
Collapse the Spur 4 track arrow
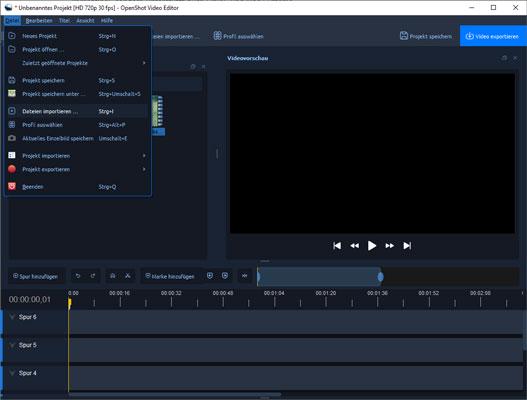tap(12, 373)
